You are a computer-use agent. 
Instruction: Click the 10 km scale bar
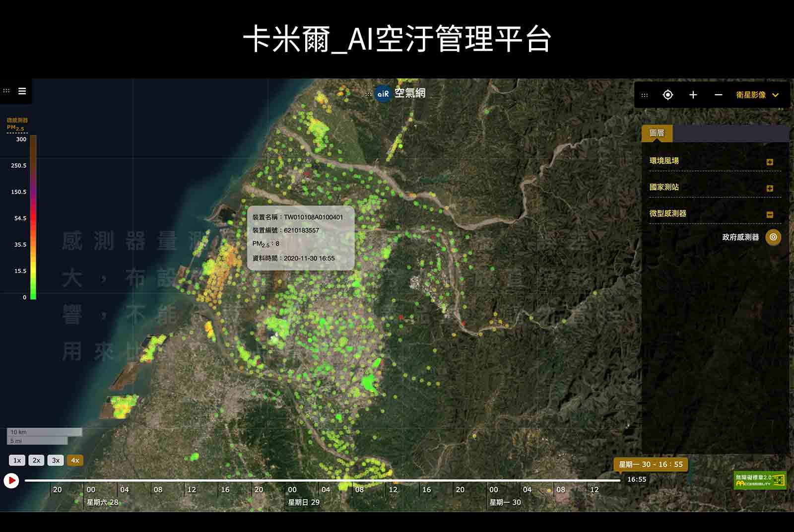click(44, 432)
